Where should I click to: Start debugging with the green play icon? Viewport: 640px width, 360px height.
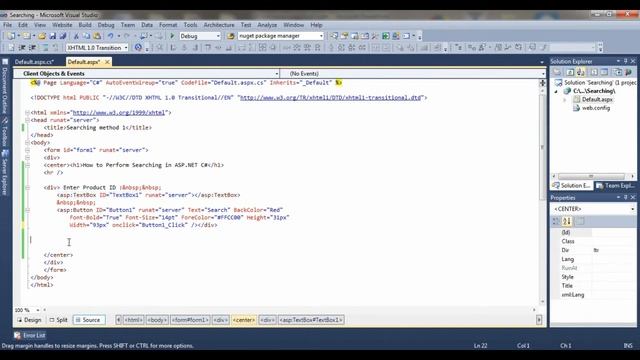(172, 36)
